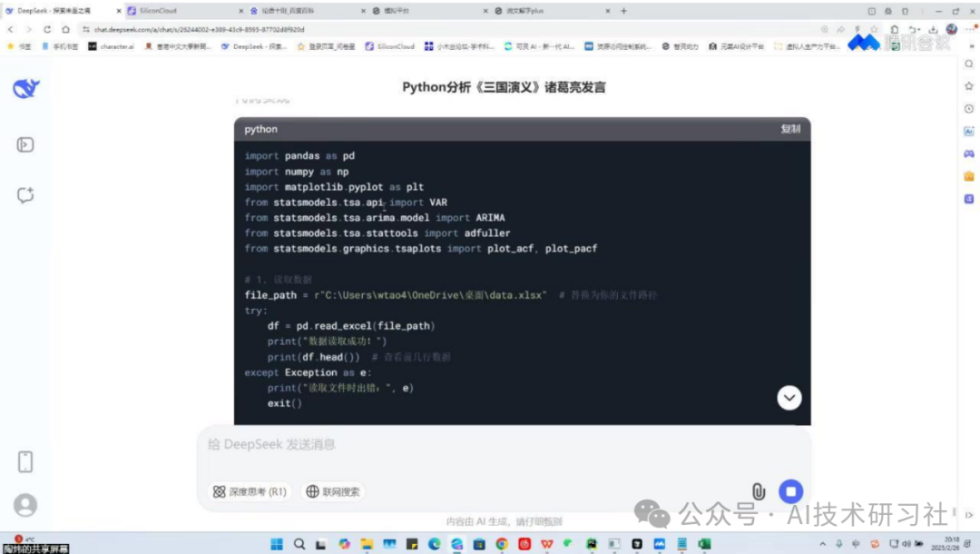Stop generation with the blue stop button
This screenshot has height=554, width=980.
pyautogui.click(x=790, y=491)
